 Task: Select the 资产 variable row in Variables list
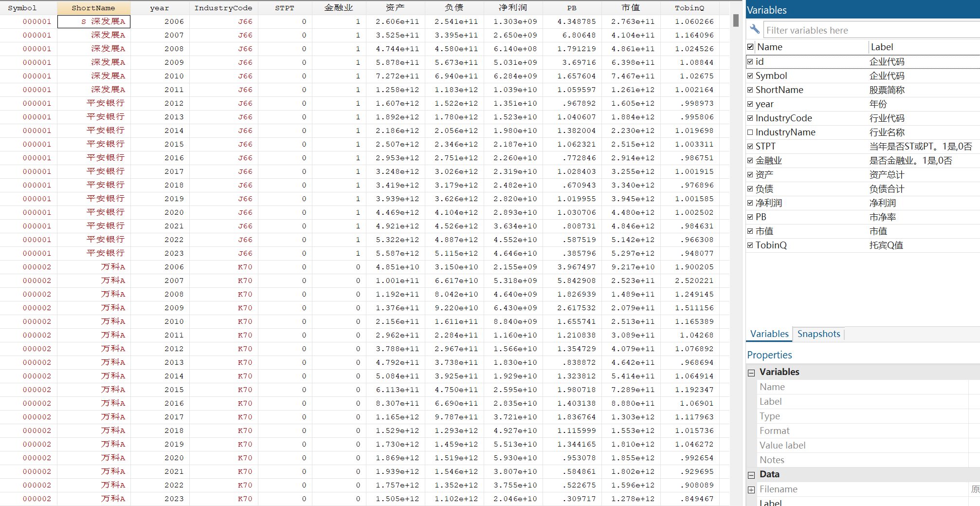pos(863,175)
